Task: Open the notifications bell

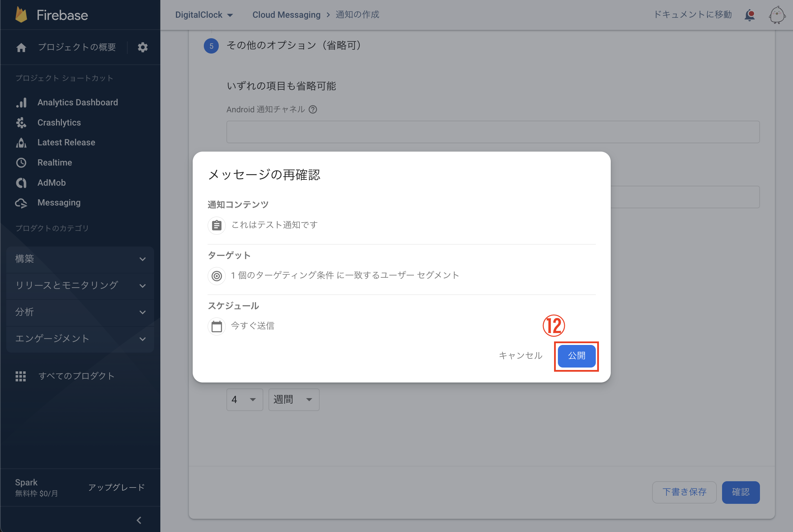Action: [750, 15]
